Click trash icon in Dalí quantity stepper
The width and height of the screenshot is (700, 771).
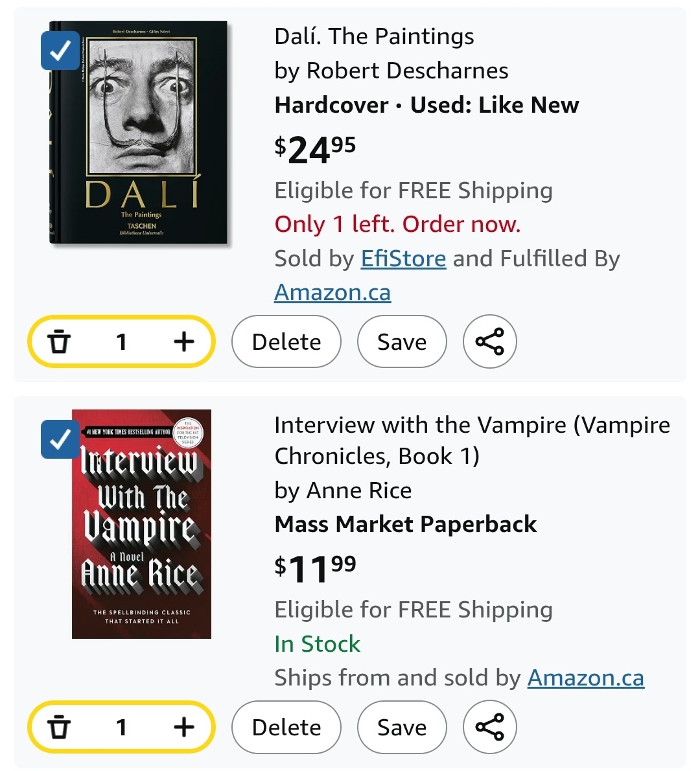tap(59, 341)
